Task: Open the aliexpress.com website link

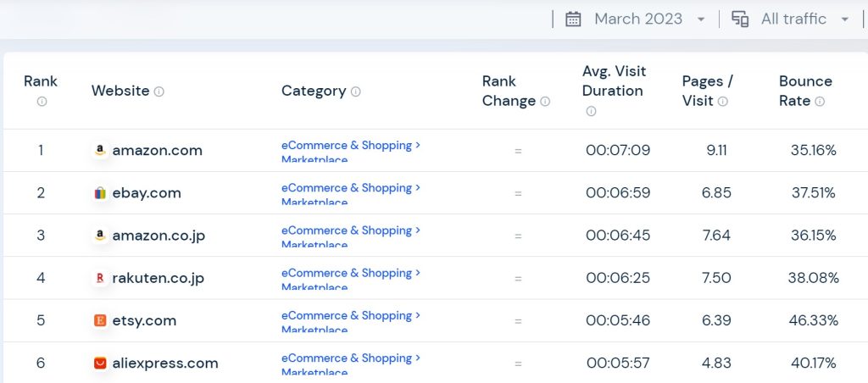Action: coord(165,364)
